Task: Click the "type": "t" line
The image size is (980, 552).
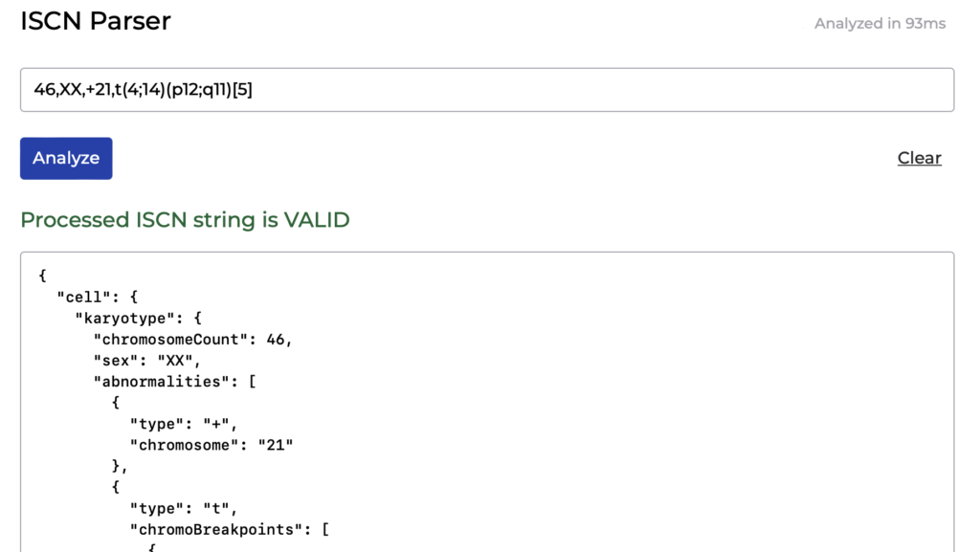Action: (x=183, y=509)
